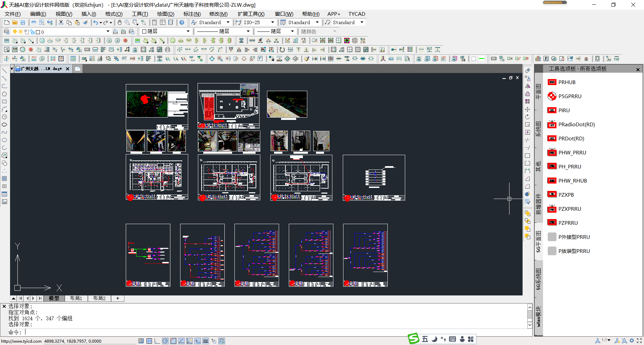Click the ANT antenna icon
The image size is (644, 345).
click(124, 59)
